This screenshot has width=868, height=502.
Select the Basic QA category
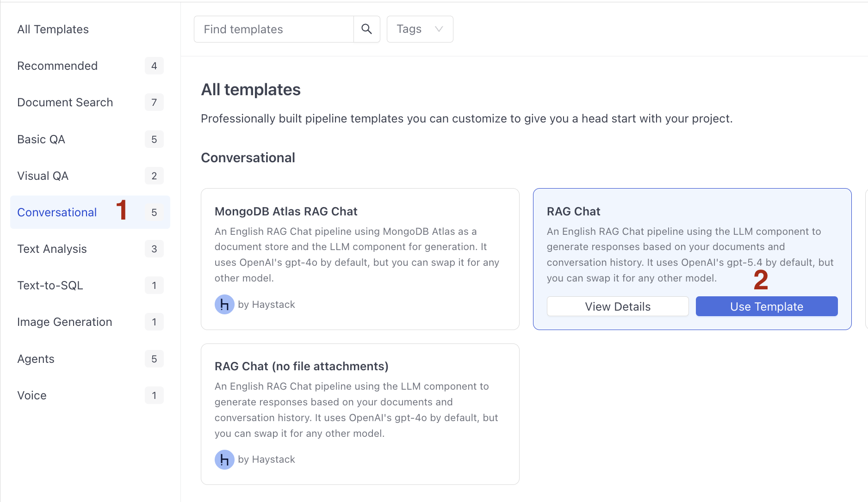click(41, 139)
